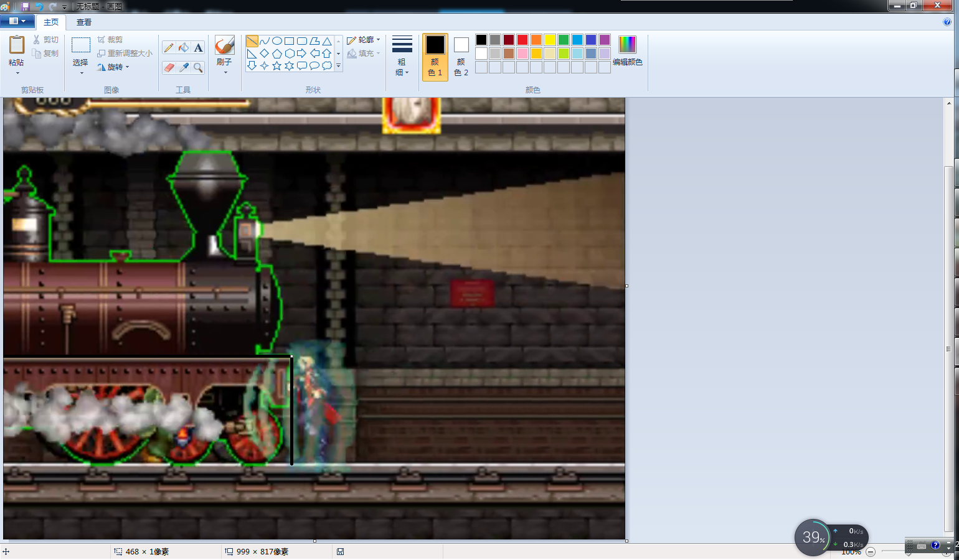Viewport: 959px width, 560px height.
Task: Select the Eraser tool
Action: pyautogui.click(x=169, y=67)
